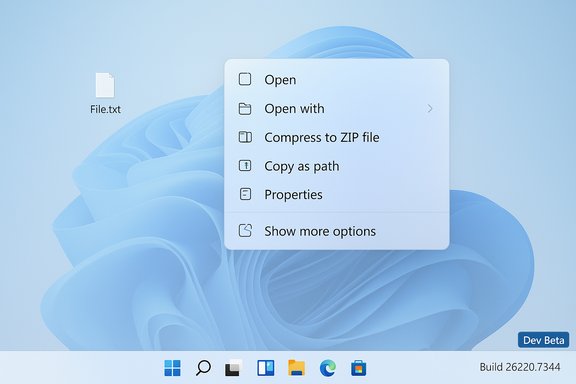Click the Show more options share icon
Screen dimensions: 576x384
pos(245,231)
